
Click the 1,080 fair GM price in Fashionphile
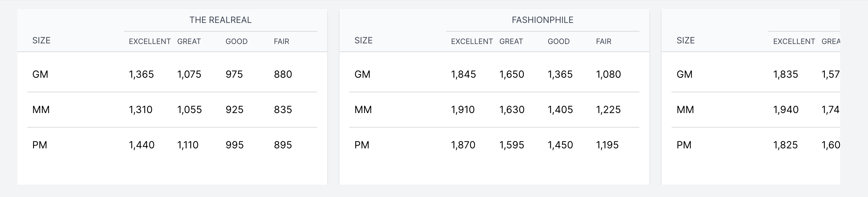pos(608,74)
